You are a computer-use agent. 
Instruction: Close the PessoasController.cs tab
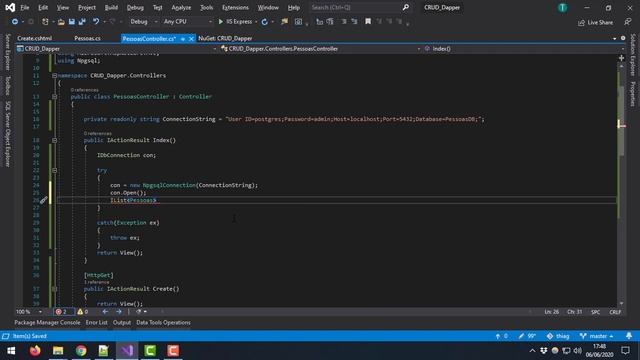(x=191, y=39)
